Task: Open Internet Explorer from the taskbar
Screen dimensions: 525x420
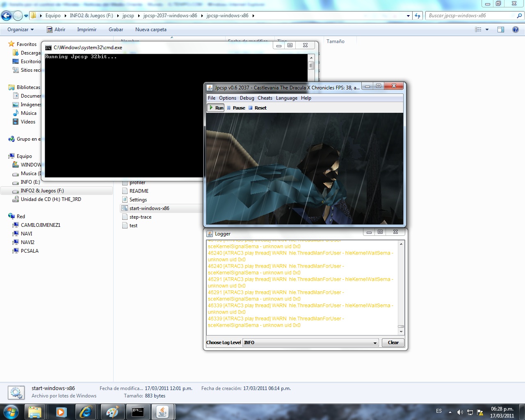Action: [86, 412]
